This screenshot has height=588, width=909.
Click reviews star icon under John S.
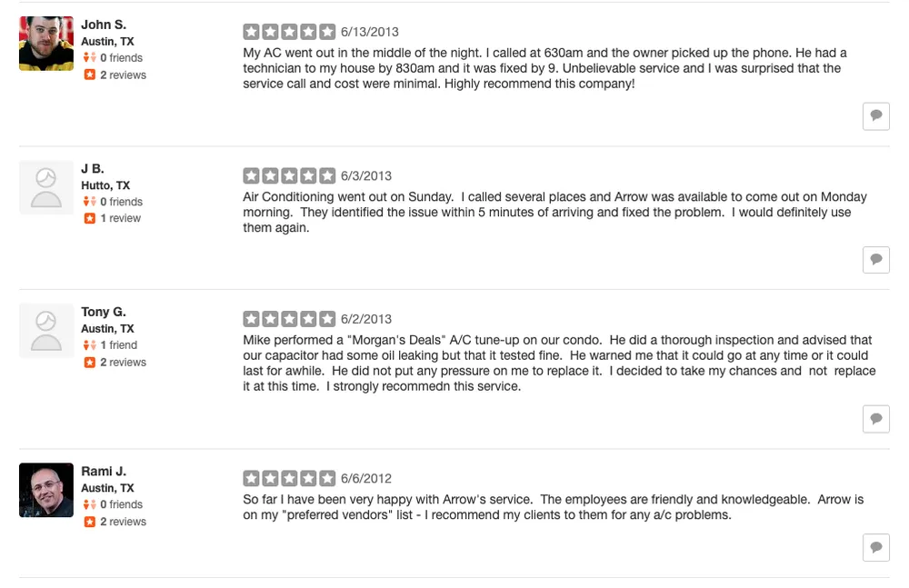pyautogui.click(x=89, y=75)
